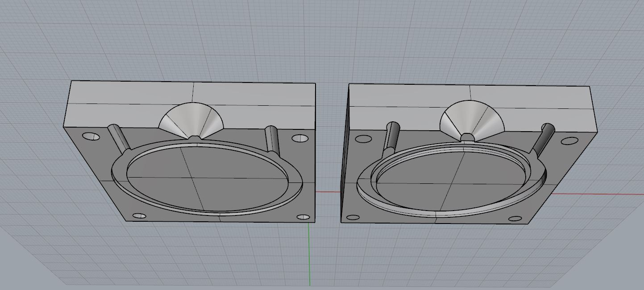Viewport: 644px width, 290px height.
Task: Select the left vent channel on left mold
Action: point(118,138)
